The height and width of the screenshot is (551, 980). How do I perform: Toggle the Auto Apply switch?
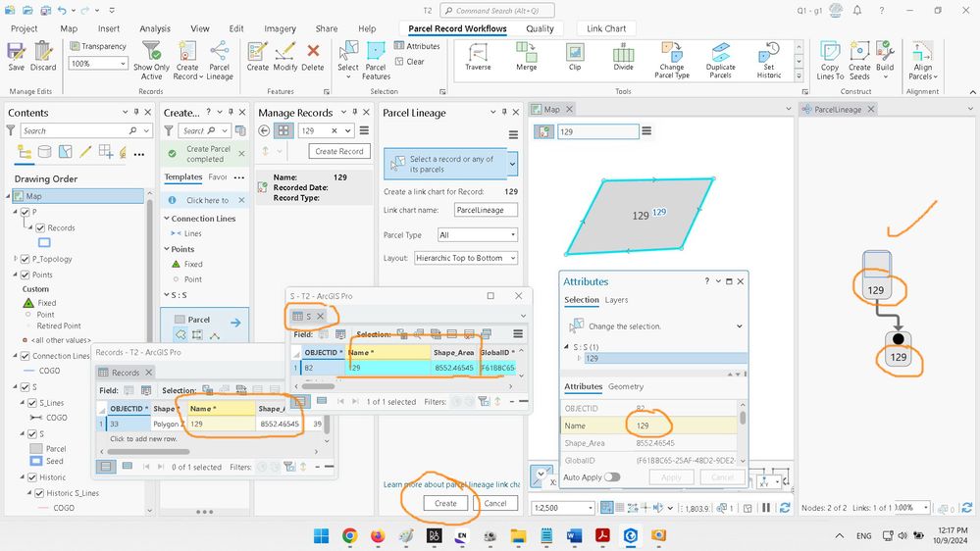pos(612,477)
